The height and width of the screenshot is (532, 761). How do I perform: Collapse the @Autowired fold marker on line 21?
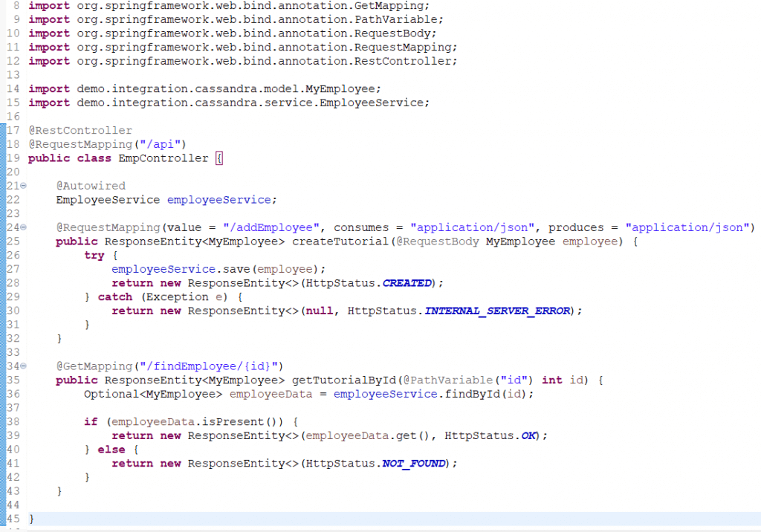click(x=23, y=186)
